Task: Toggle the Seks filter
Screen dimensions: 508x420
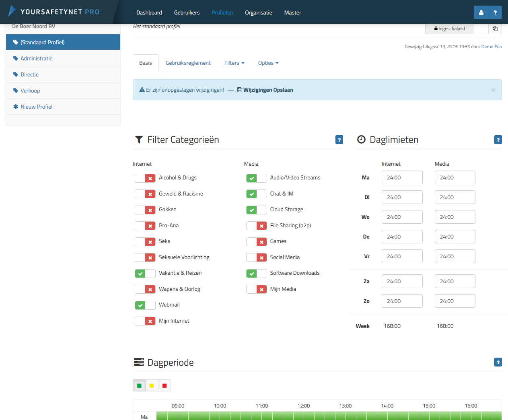Action: (145, 242)
